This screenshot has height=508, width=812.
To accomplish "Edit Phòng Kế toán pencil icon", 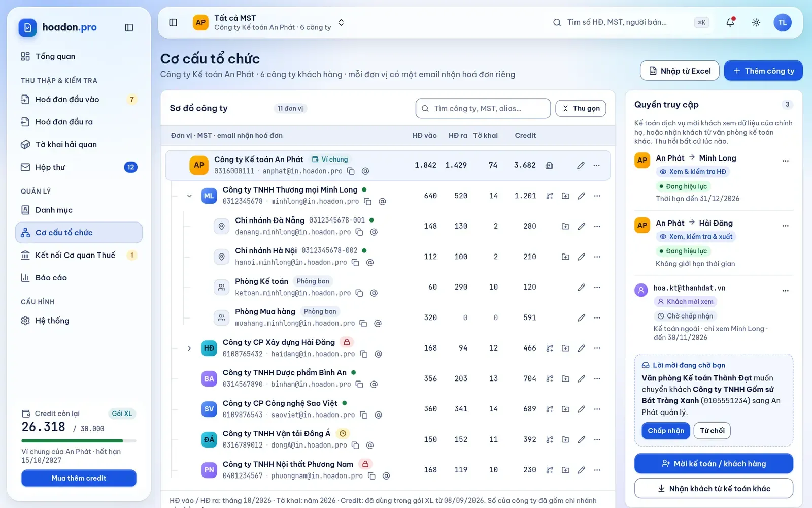I will 581,287.
